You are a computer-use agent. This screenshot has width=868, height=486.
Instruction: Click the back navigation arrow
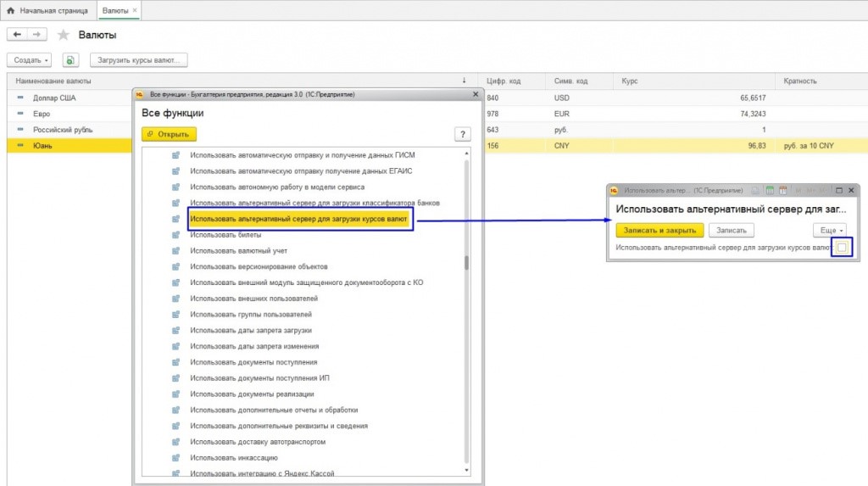click(x=18, y=35)
